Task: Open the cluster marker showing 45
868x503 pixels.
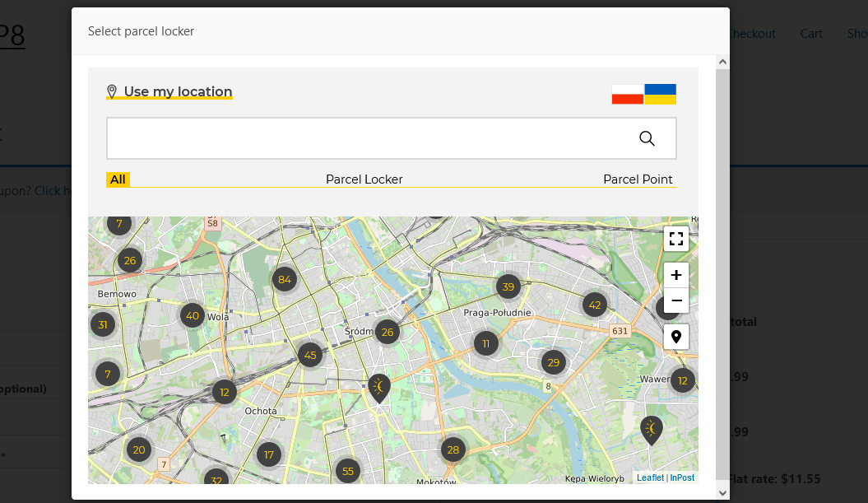Action: [310, 355]
